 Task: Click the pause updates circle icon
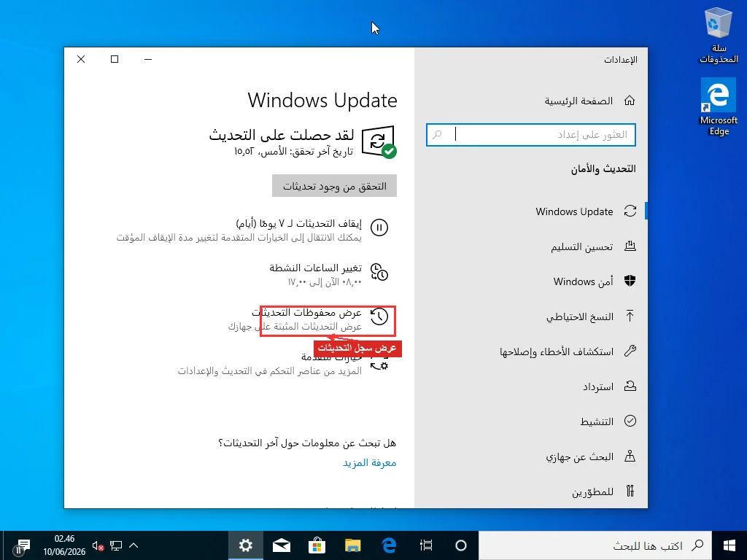379,227
